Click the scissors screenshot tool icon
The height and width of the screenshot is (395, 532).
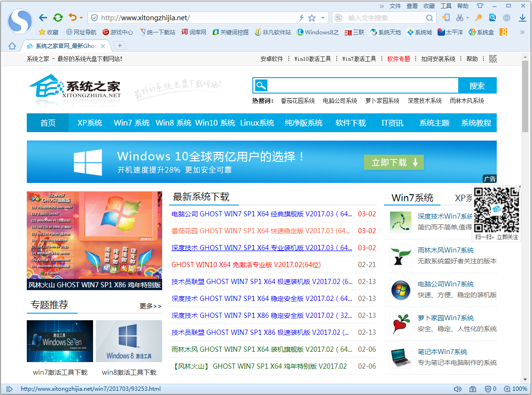click(460, 18)
